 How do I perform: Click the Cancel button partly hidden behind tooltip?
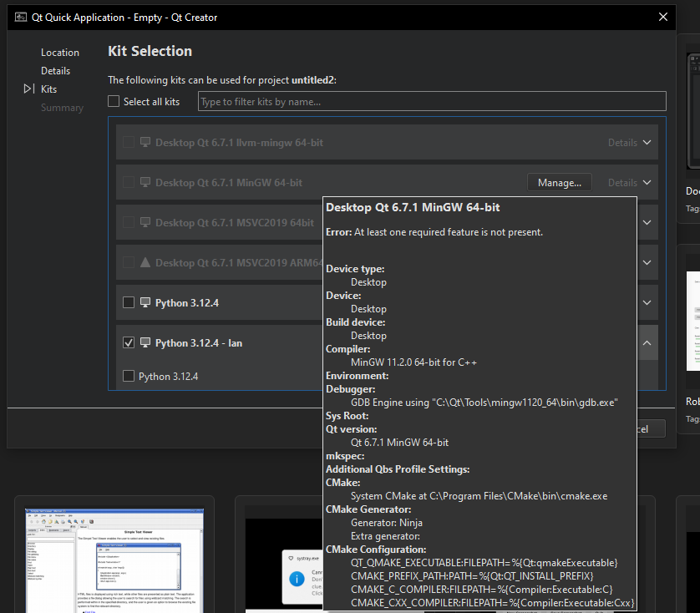[x=651, y=428]
